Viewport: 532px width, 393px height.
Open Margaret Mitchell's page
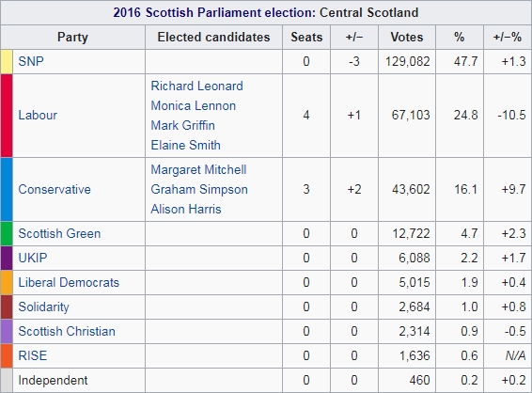[x=198, y=169]
